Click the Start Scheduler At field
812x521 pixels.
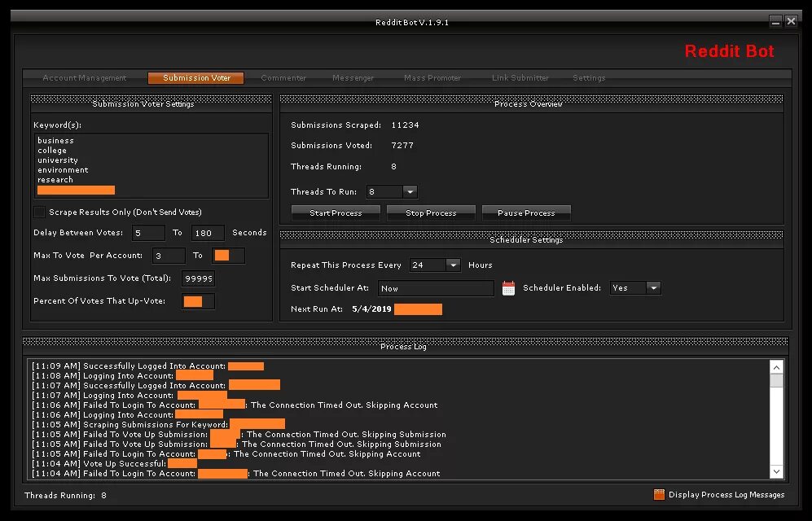(436, 288)
